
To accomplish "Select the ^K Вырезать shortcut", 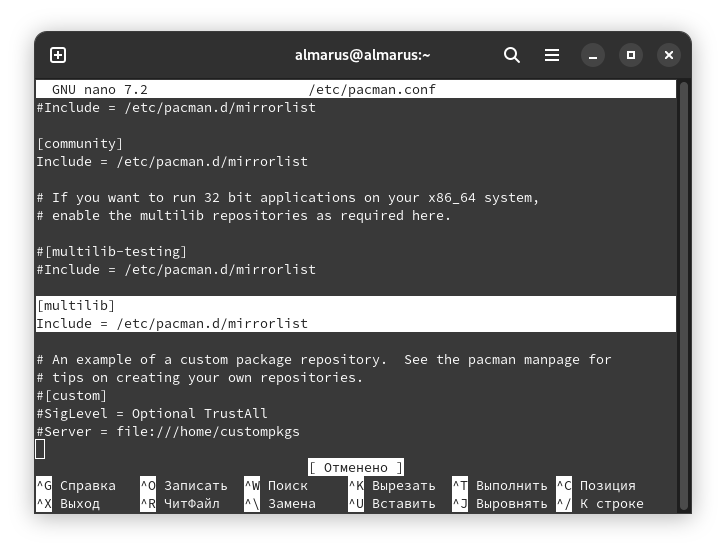I will coord(391,486).
